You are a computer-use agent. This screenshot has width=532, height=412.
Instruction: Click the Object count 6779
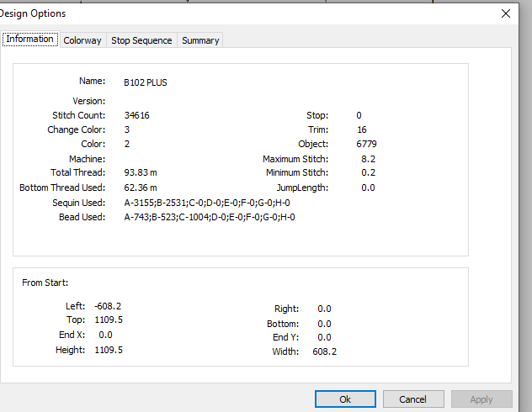366,144
